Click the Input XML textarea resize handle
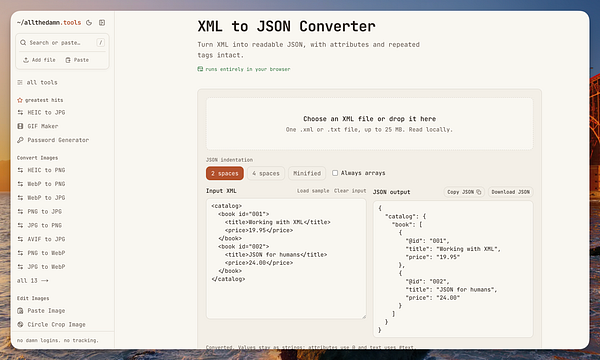The image size is (600, 360). coord(364,316)
